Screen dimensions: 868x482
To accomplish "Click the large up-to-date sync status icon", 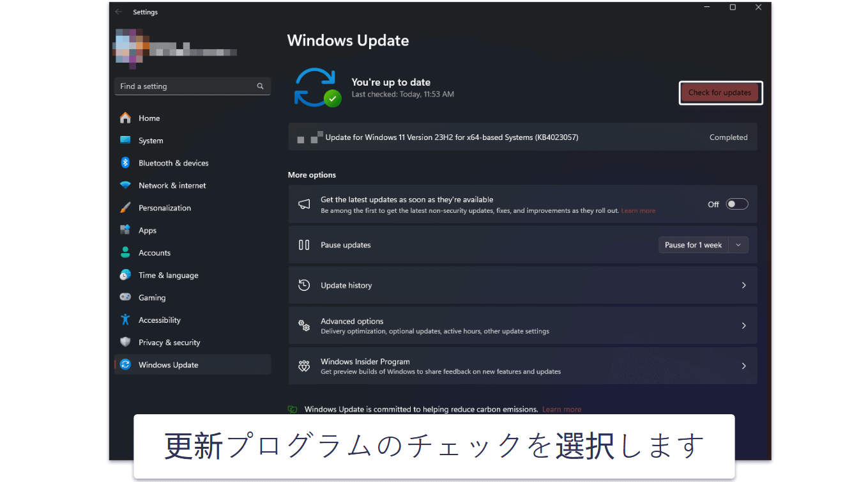I will tap(317, 88).
